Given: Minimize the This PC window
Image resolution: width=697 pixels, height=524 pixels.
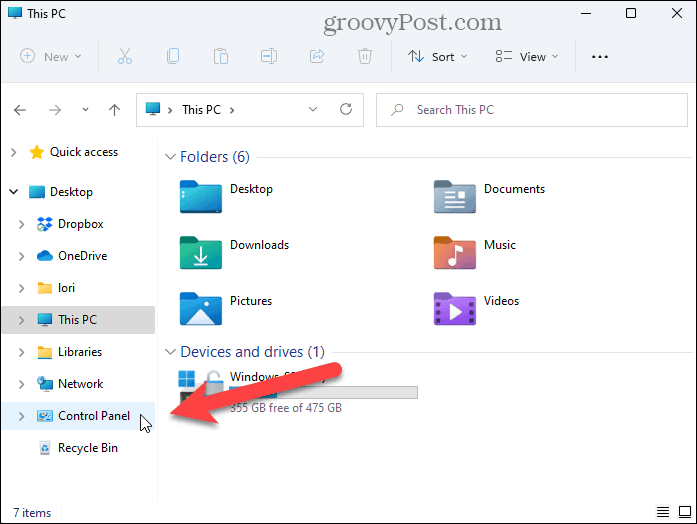Looking at the screenshot, I should 586,13.
